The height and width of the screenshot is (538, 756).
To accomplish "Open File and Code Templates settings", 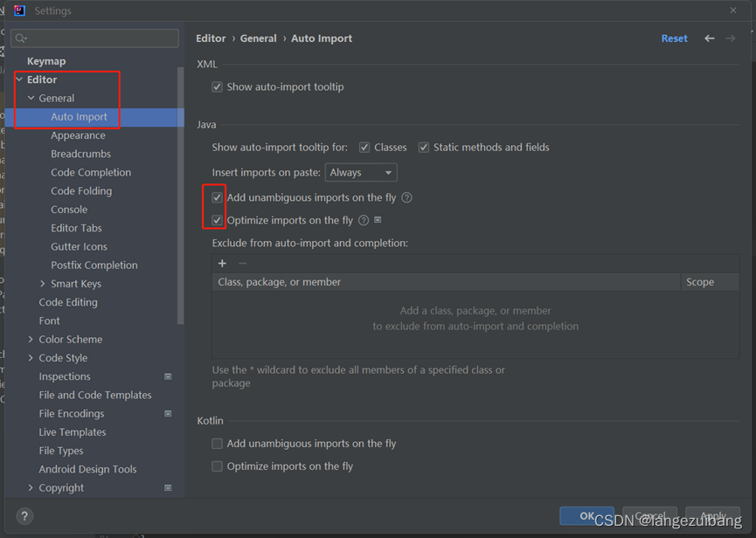I will point(95,395).
